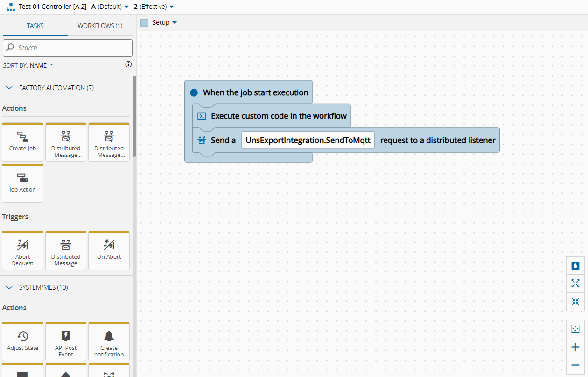Click the fit-to-view centering button

click(x=575, y=328)
